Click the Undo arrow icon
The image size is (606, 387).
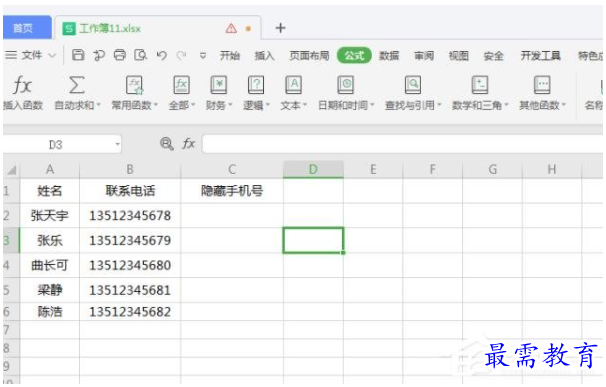coord(162,56)
